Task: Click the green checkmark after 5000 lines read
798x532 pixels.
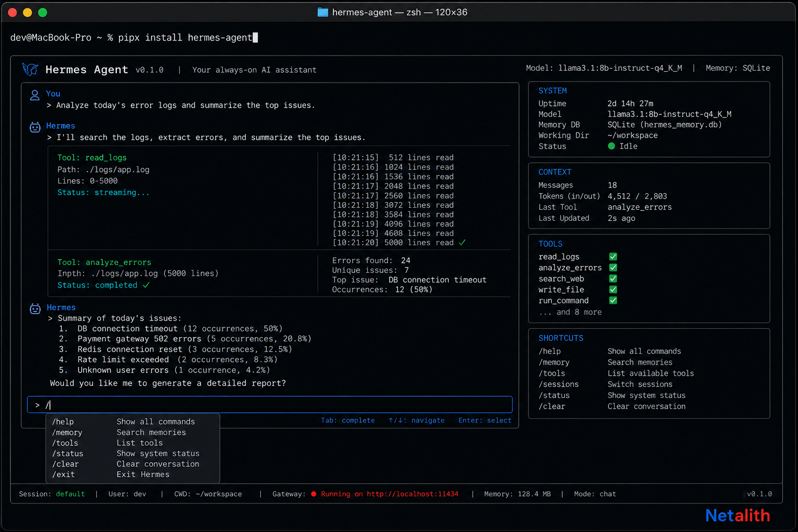Action: (x=462, y=243)
